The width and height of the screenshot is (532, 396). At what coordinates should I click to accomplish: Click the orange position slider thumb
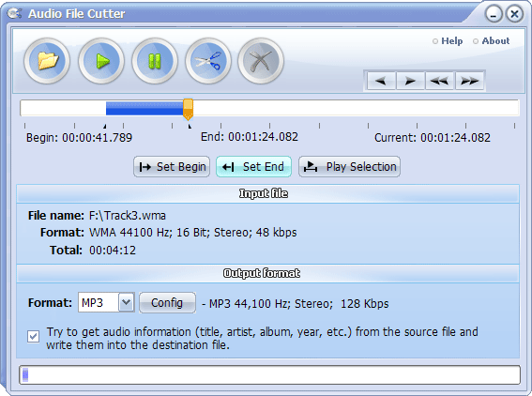coord(188,109)
